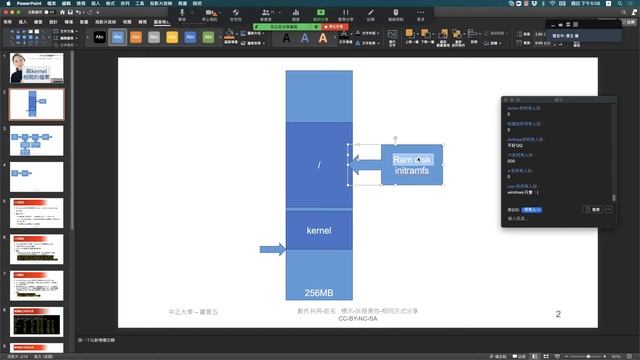This screenshot has width=640, height=360.
Task: Click the Undo arrow icon
Action: (x=78, y=12)
